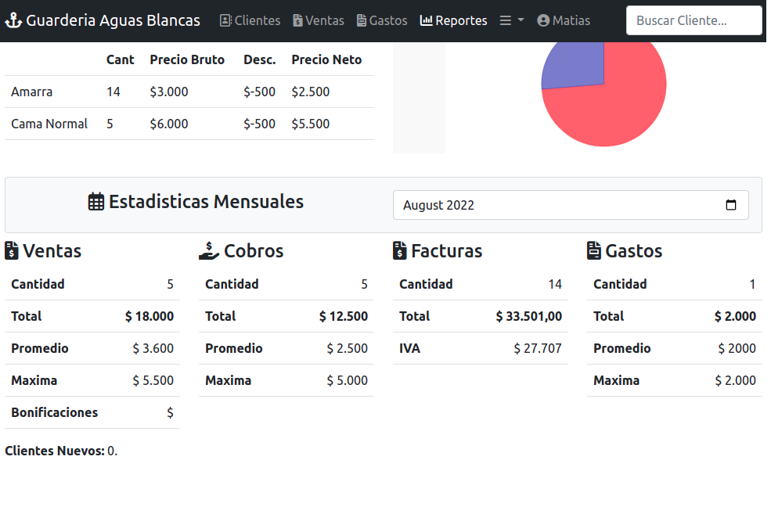771x532 pixels.
Task: Click the Ventas total $ 18.000 value
Action: click(150, 316)
